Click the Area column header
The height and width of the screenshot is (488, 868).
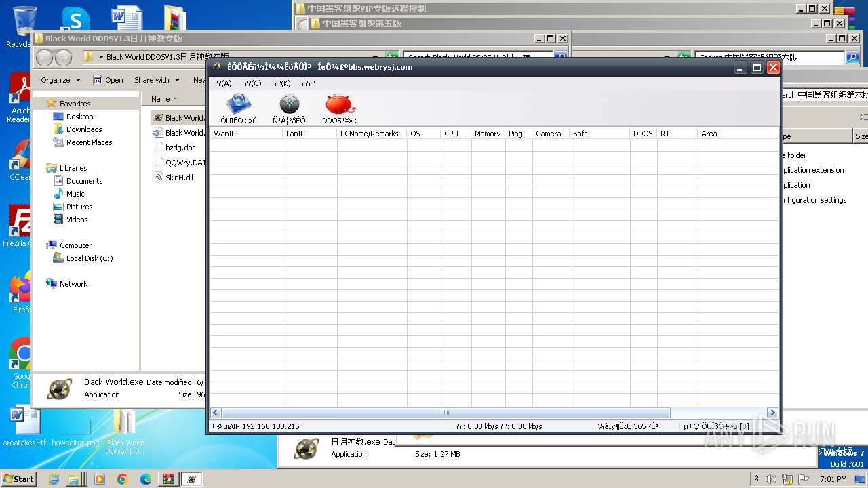(x=738, y=134)
